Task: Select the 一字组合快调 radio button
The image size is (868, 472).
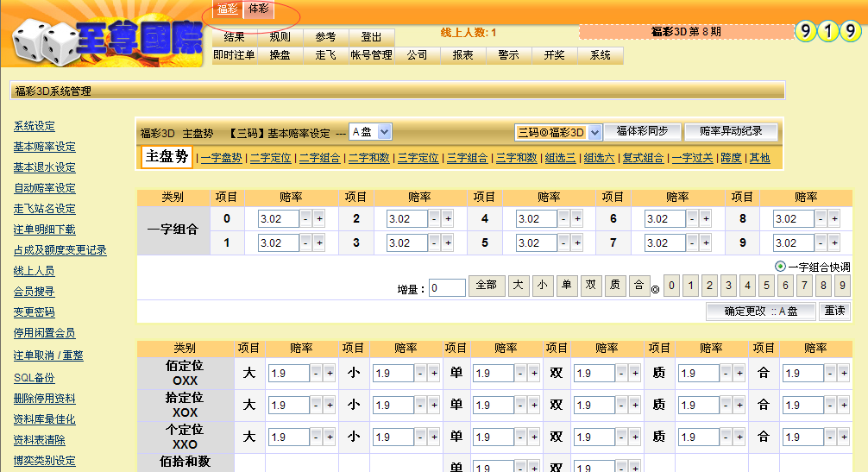Action: point(780,267)
